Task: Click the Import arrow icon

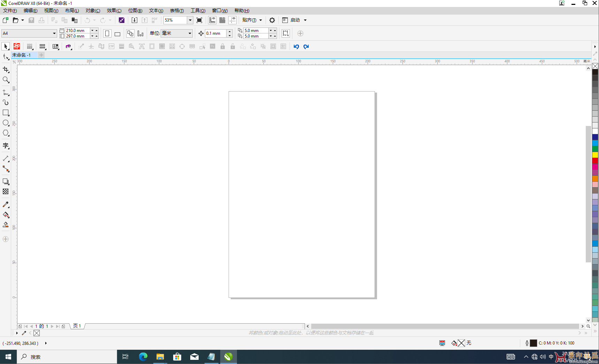Action: click(x=135, y=20)
